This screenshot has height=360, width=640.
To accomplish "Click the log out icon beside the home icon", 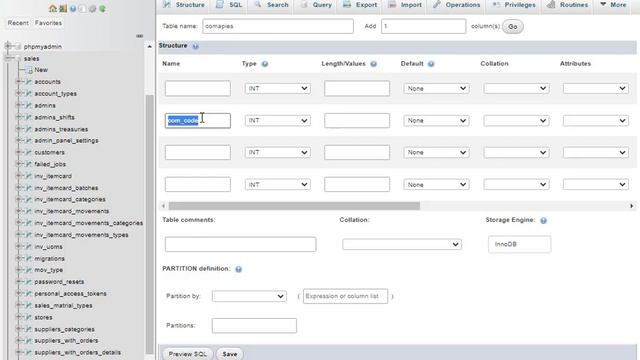I will [x=63, y=8].
